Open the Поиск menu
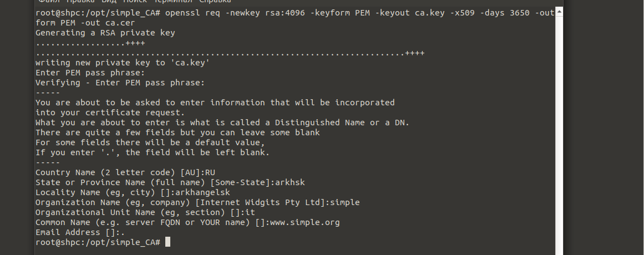 [135, 2]
